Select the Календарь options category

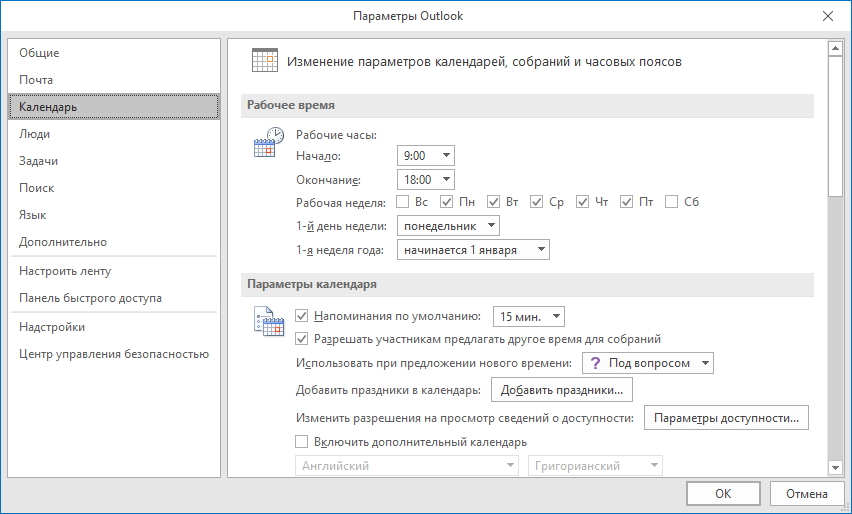click(114, 106)
